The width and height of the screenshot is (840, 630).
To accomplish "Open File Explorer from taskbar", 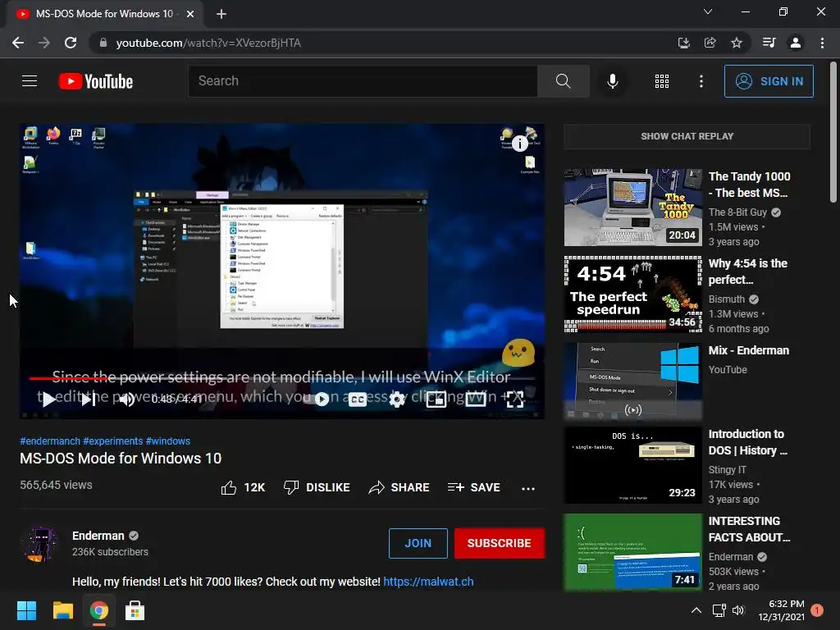I will coord(62,610).
